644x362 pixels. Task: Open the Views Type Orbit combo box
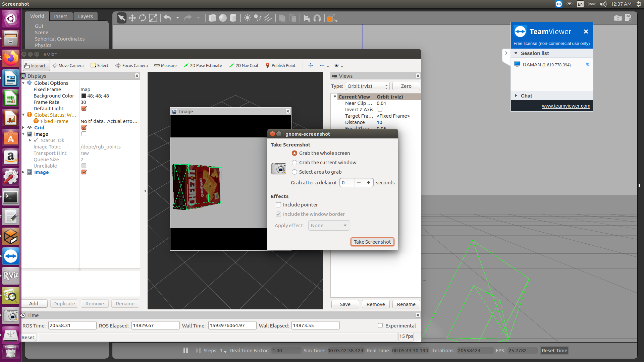pos(368,86)
